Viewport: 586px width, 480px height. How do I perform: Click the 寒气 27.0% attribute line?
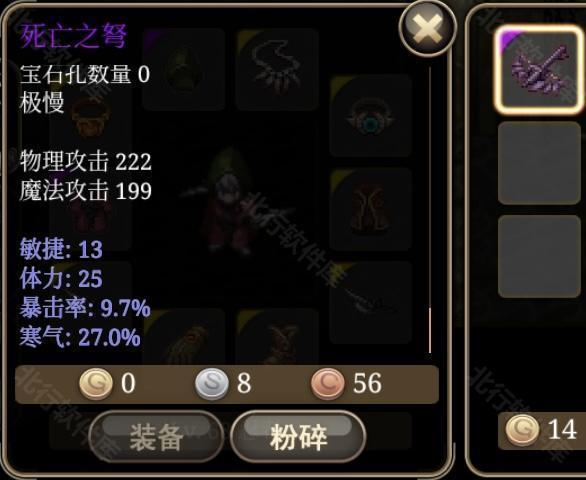pos(80,337)
